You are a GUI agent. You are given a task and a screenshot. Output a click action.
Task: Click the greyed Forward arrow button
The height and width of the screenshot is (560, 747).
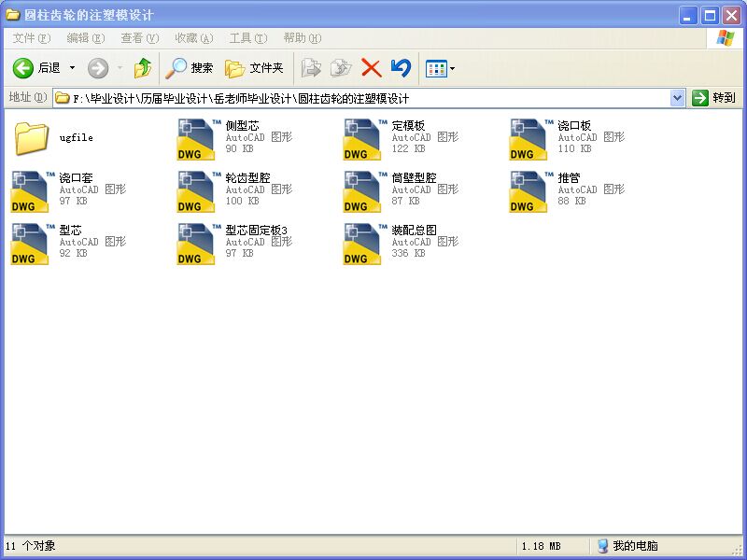[x=98, y=68]
